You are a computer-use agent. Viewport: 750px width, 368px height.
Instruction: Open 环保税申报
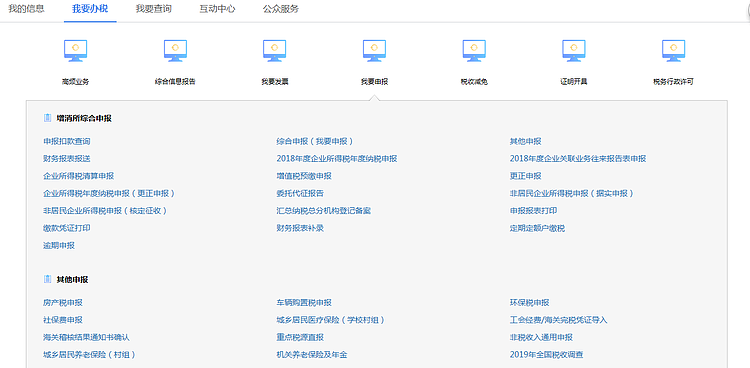pos(529,303)
